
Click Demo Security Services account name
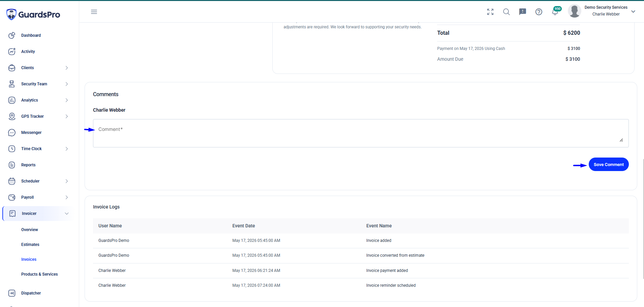[x=606, y=7]
